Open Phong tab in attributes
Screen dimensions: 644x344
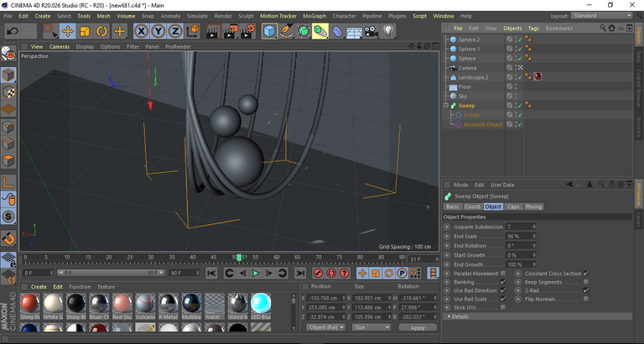click(x=533, y=206)
